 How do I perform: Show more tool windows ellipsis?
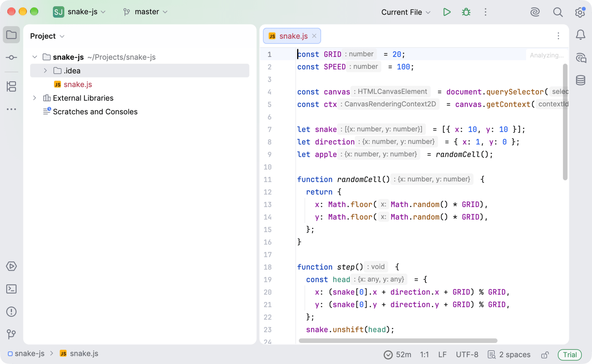(x=11, y=109)
